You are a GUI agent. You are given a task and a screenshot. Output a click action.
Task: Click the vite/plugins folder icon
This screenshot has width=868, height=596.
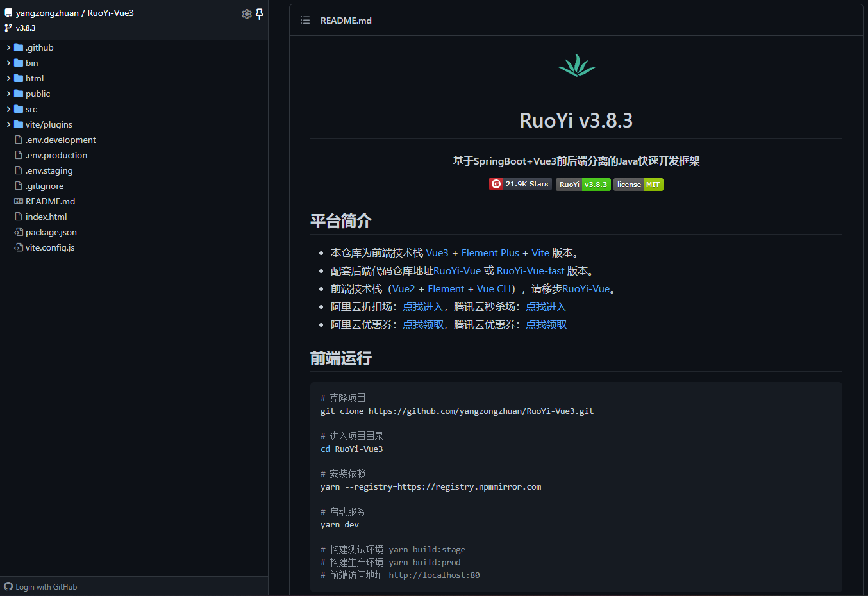(x=19, y=124)
